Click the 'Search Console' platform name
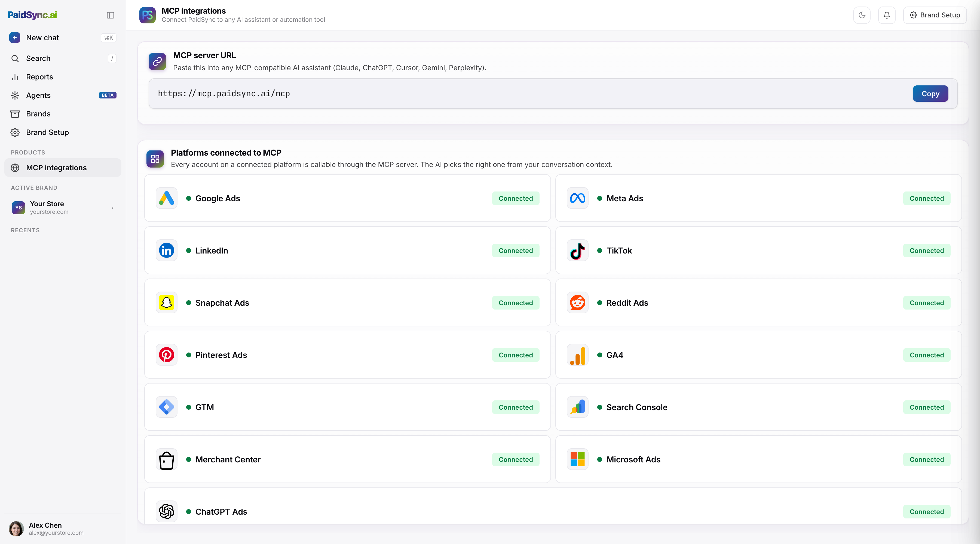980x544 pixels. pos(637,407)
